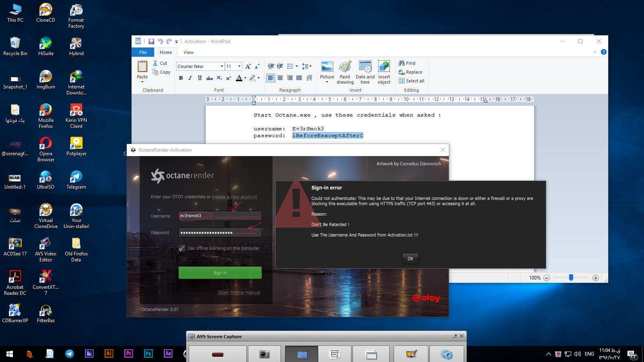Open the File menu in WordPad
This screenshot has height=362, width=644.
pyautogui.click(x=143, y=52)
